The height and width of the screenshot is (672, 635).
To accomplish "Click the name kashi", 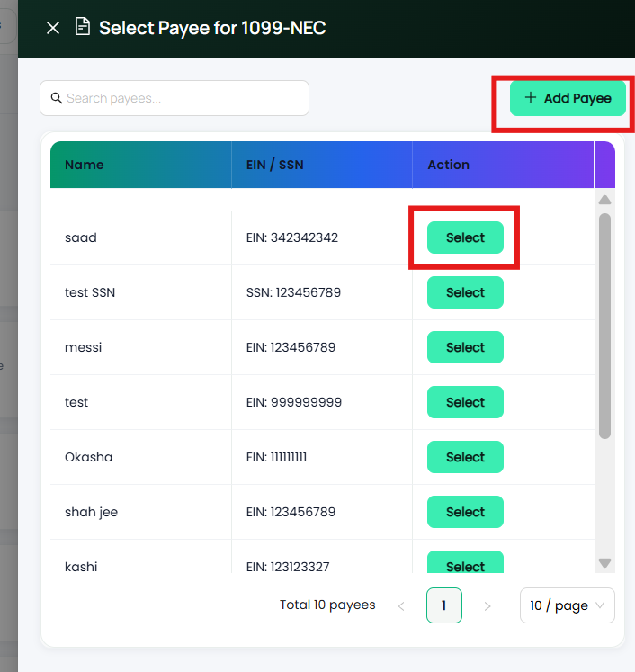I will click(x=81, y=567).
